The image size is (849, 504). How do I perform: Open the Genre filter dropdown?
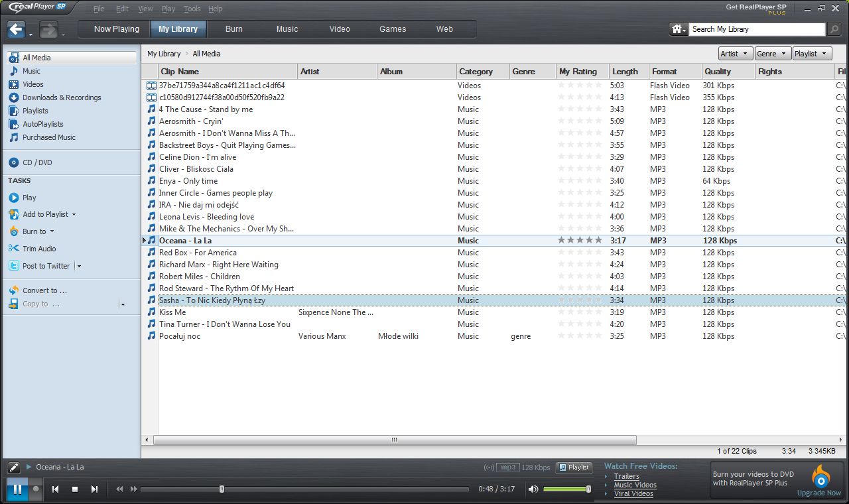pyautogui.click(x=773, y=54)
